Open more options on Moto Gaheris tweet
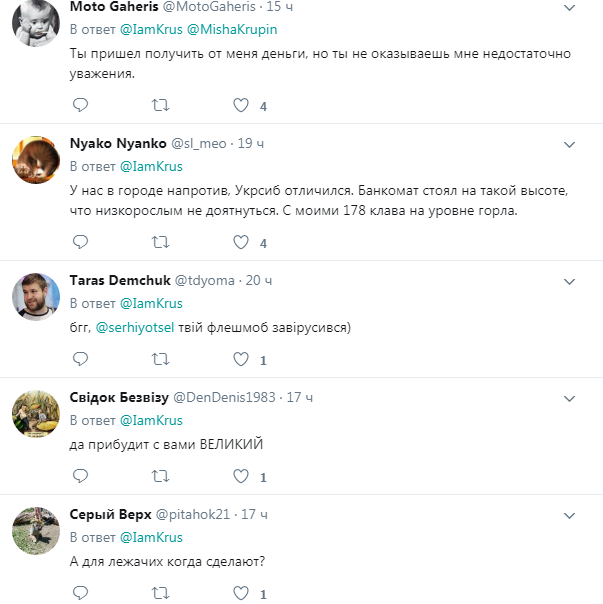The height and width of the screenshot is (604, 603). pyautogui.click(x=570, y=7)
